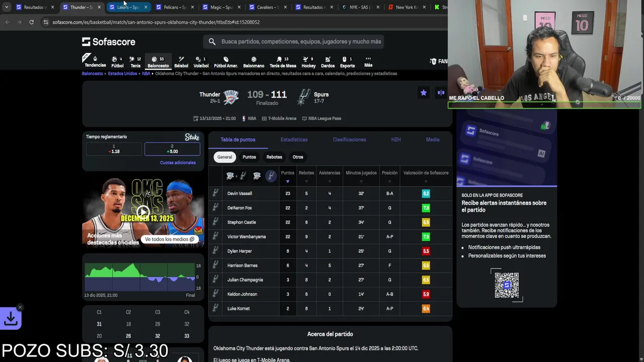Close the download overlay with X
The width and height of the screenshot is (644, 362).
(20, 307)
